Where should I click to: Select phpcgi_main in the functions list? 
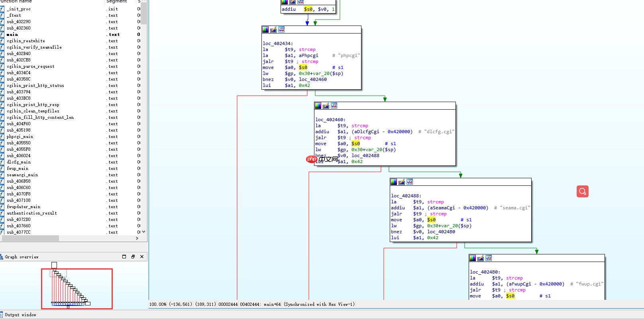(20, 137)
